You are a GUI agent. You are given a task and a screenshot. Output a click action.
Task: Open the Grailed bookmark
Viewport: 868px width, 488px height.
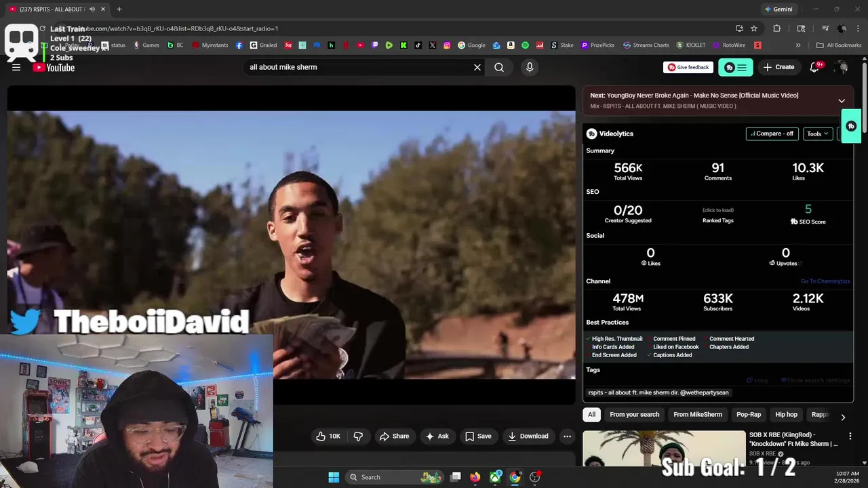(263, 45)
